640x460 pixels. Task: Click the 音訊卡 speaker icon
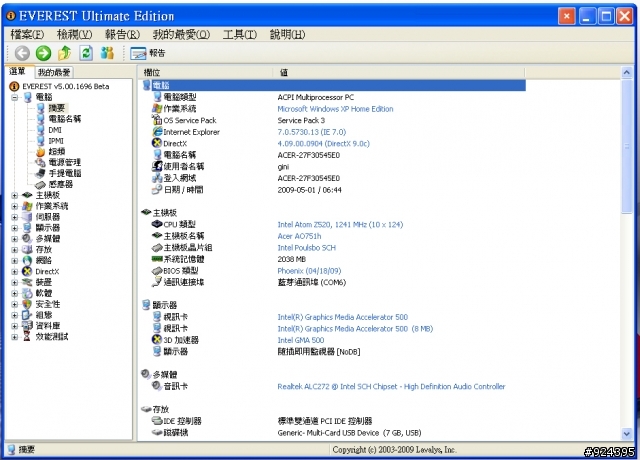(157, 386)
